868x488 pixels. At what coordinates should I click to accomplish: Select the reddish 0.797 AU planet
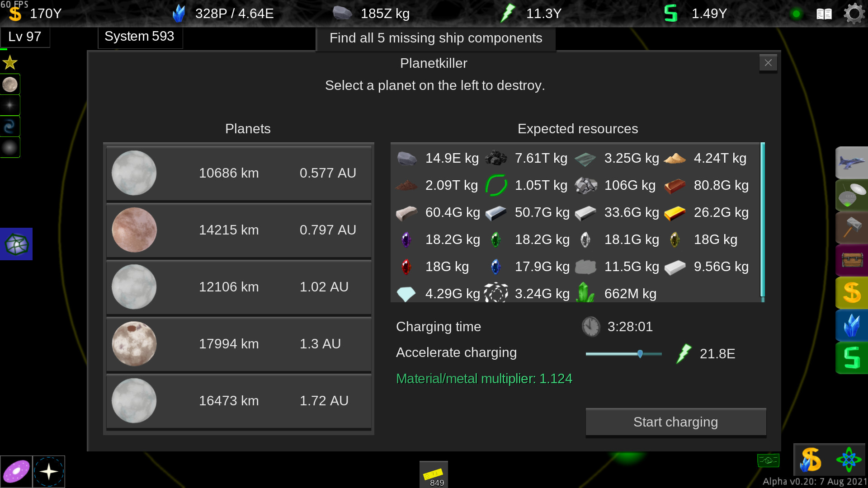[x=238, y=230]
